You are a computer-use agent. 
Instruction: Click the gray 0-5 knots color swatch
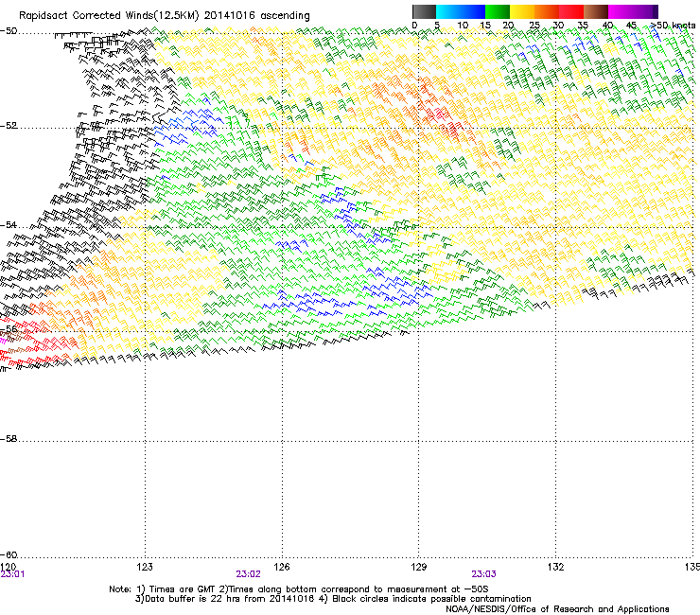424,11
